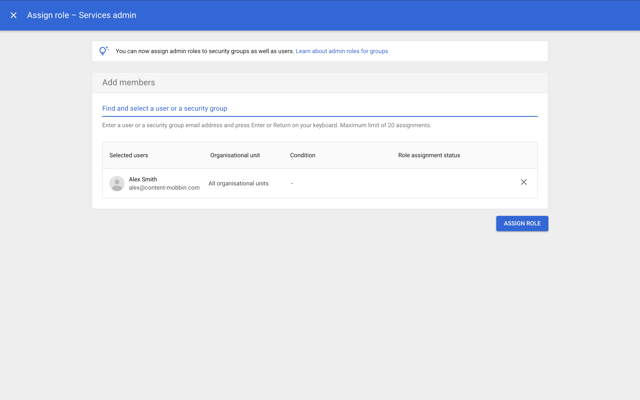Open Learn about admin roles for groups link
Screen dimensions: 640x400
[342, 51]
